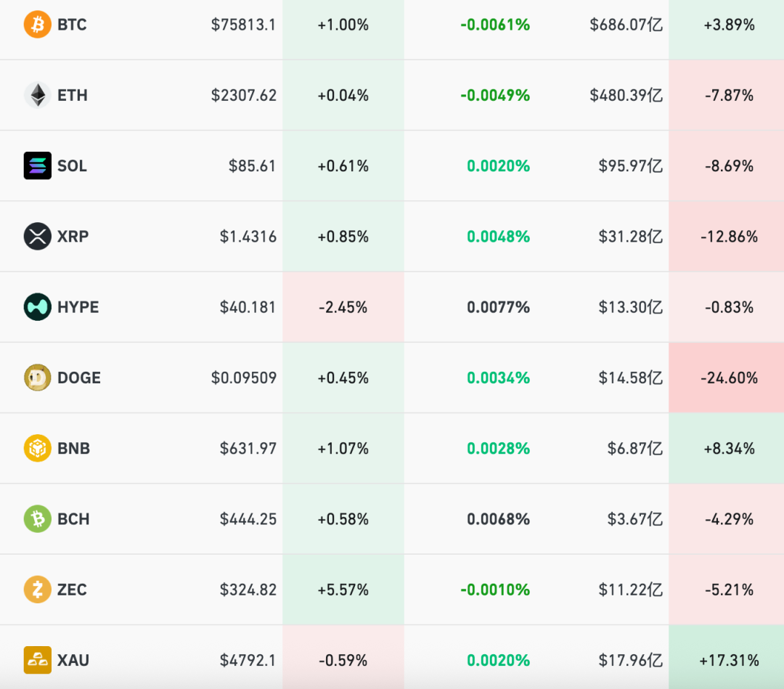Click BNB's +8.34% green cell
The width and height of the screenshot is (784, 689).
tap(730, 448)
